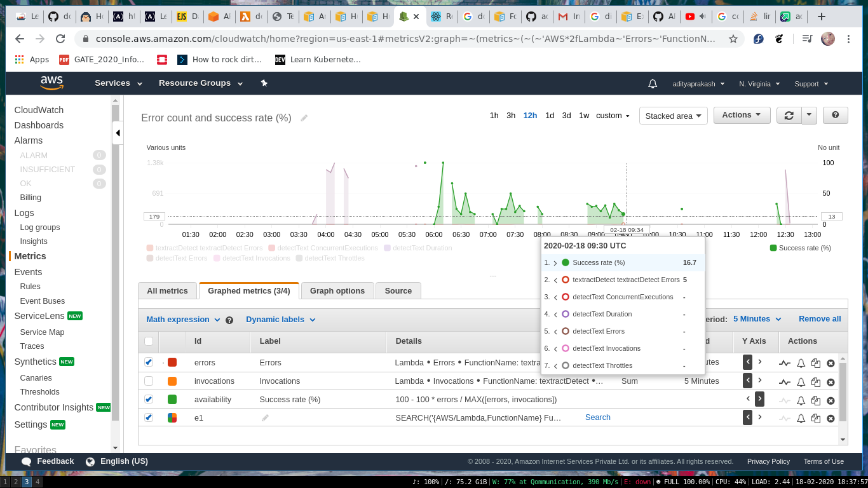Refresh the graph
Screen dimensions: 868x488
pos(789,115)
